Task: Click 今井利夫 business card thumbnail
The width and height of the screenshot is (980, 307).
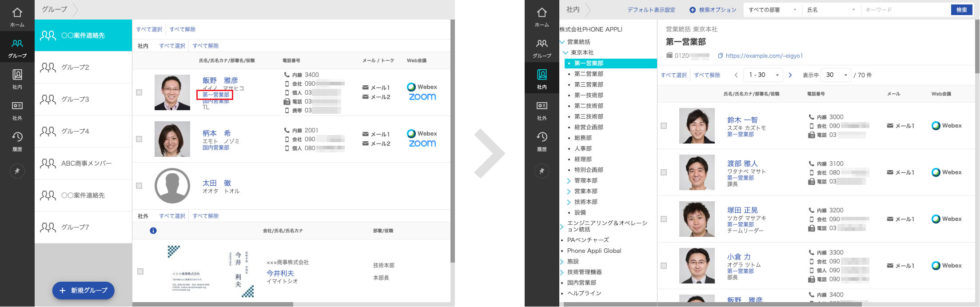Action: tap(211, 271)
